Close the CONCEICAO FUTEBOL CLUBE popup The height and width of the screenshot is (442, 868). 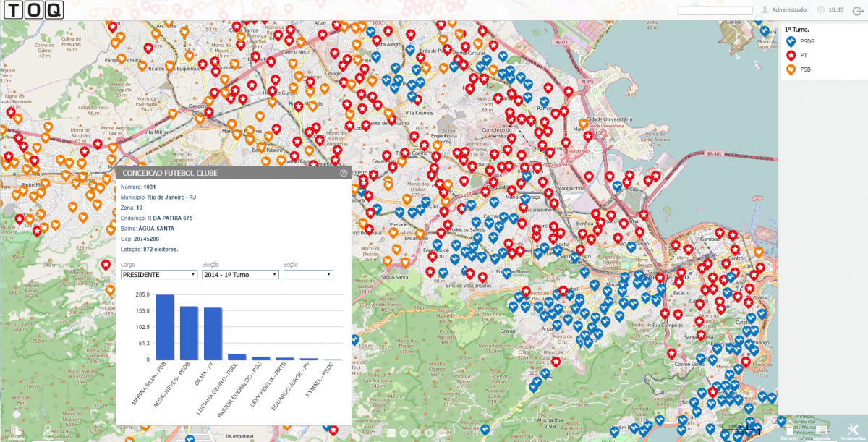click(344, 174)
